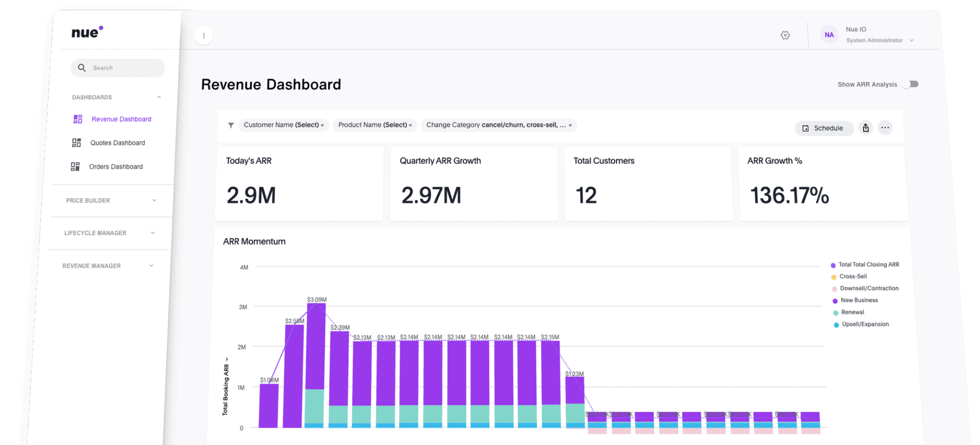Click the filter funnel icon
The width and height of the screenshot is (980, 445).
click(231, 125)
